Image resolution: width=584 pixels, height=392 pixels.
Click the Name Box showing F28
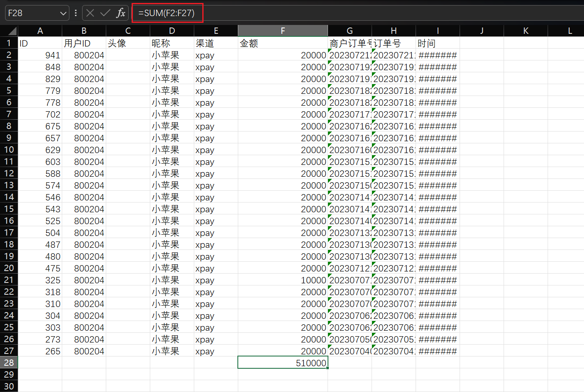pos(32,13)
